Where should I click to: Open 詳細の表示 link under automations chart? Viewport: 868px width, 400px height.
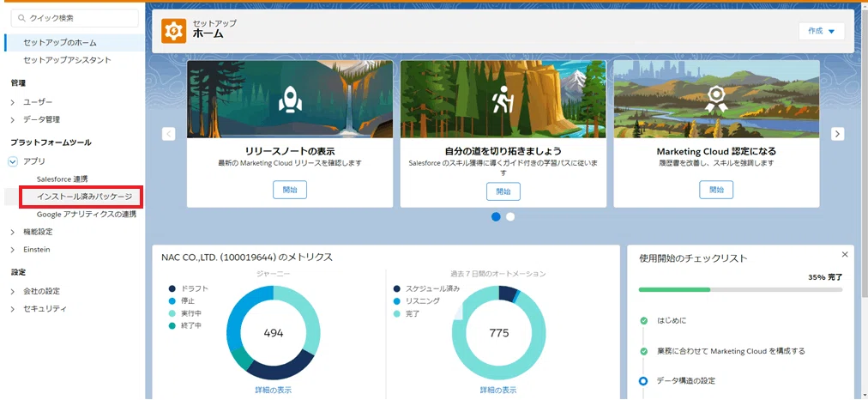(499, 390)
